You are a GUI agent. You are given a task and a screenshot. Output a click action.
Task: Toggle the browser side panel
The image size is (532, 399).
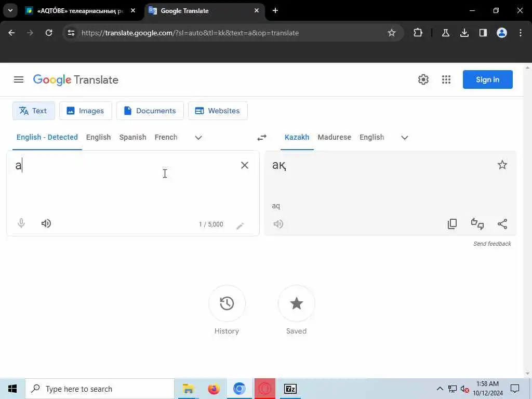pos(483,33)
